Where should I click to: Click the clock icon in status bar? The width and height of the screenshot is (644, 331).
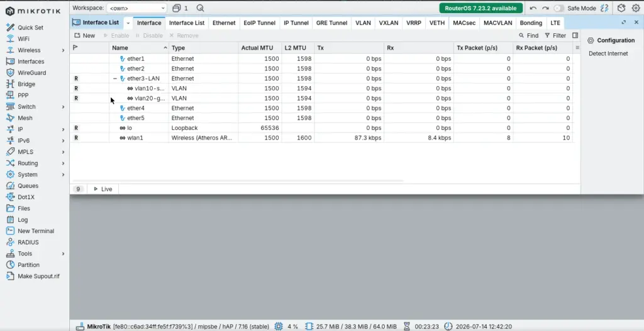(x=448, y=327)
